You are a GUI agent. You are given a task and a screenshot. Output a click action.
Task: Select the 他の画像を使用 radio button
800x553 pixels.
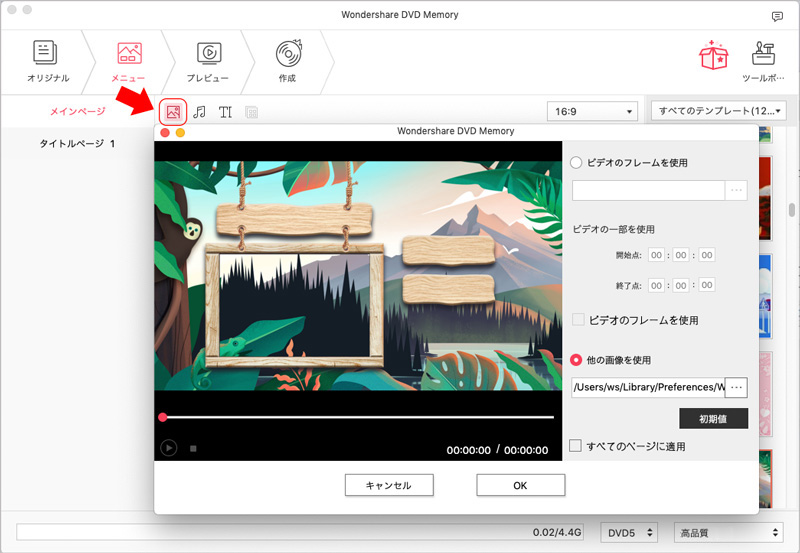(x=576, y=360)
